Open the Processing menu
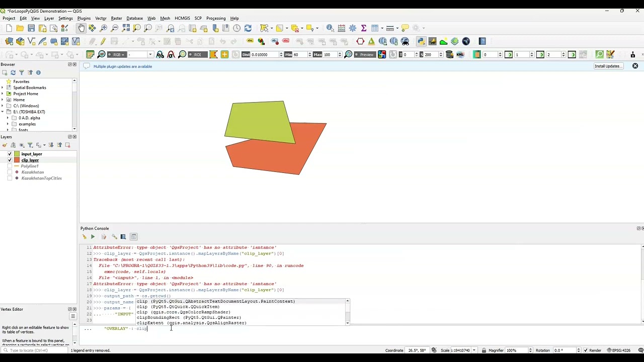Screen dimensions: 644x362 click(x=216, y=18)
